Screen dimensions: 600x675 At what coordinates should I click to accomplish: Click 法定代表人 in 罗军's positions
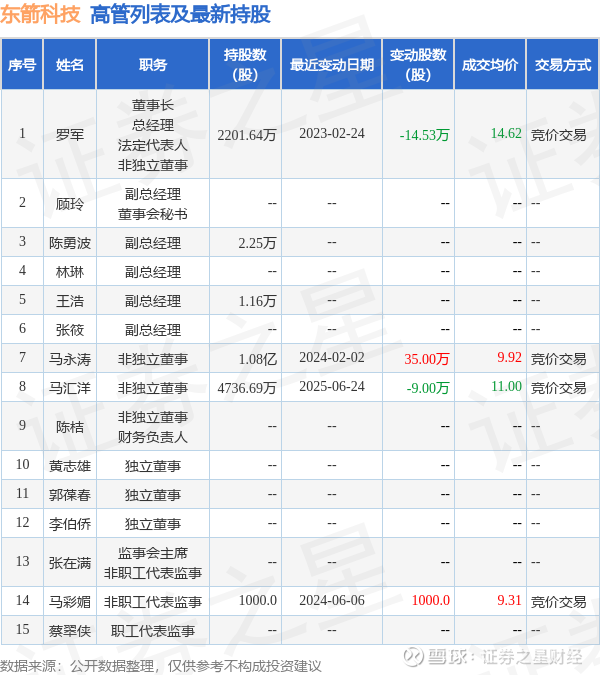pos(153,145)
